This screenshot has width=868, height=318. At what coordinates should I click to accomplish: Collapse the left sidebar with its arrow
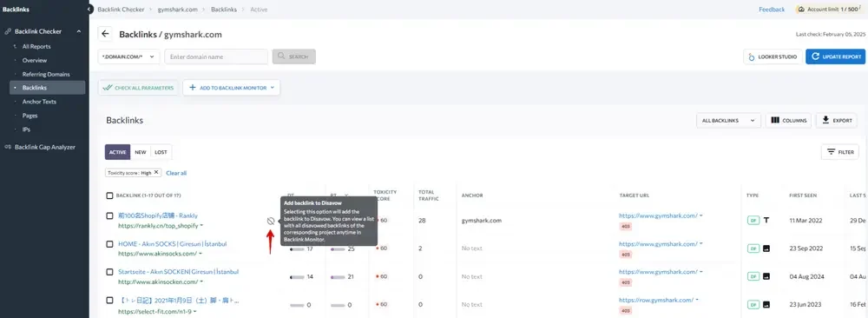tap(89, 10)
